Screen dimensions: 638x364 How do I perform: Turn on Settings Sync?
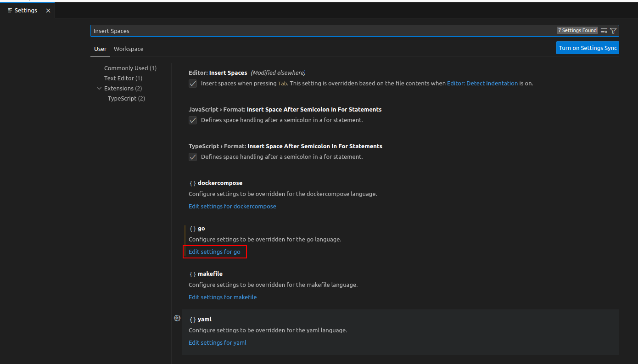pos(588,48)
